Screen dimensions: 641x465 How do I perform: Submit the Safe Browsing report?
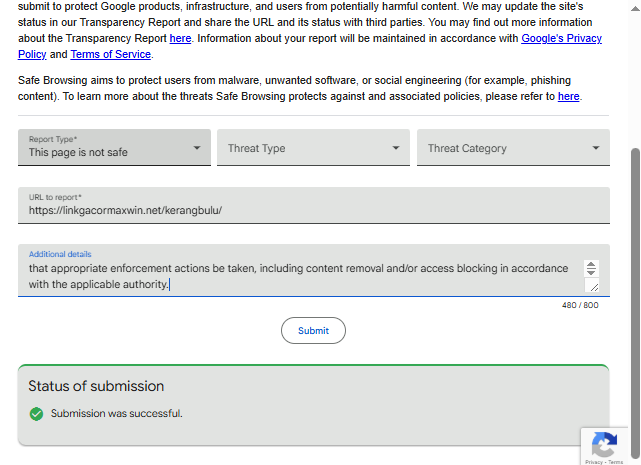(x=313, y=330)
